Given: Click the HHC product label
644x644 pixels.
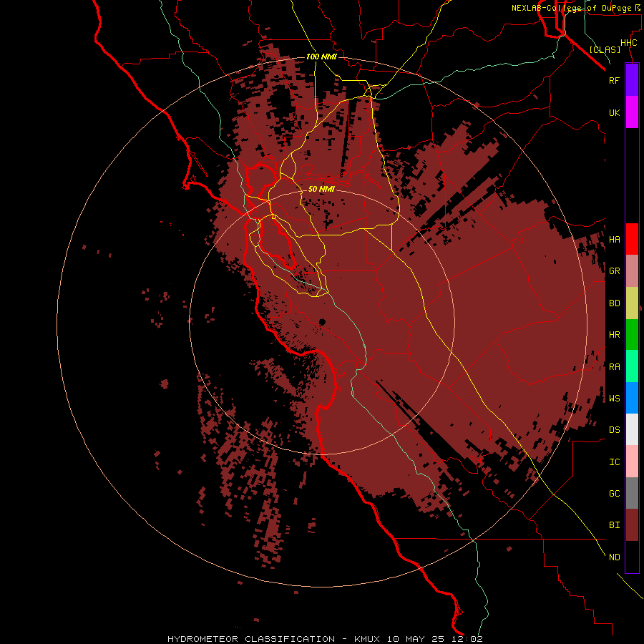Looking at the screenshot, I should point(628,43).
